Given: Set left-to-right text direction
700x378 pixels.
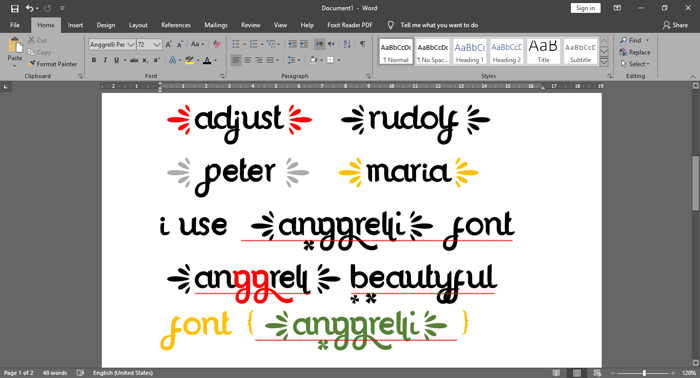Looking at the screenshot, I should click(320, 44).
